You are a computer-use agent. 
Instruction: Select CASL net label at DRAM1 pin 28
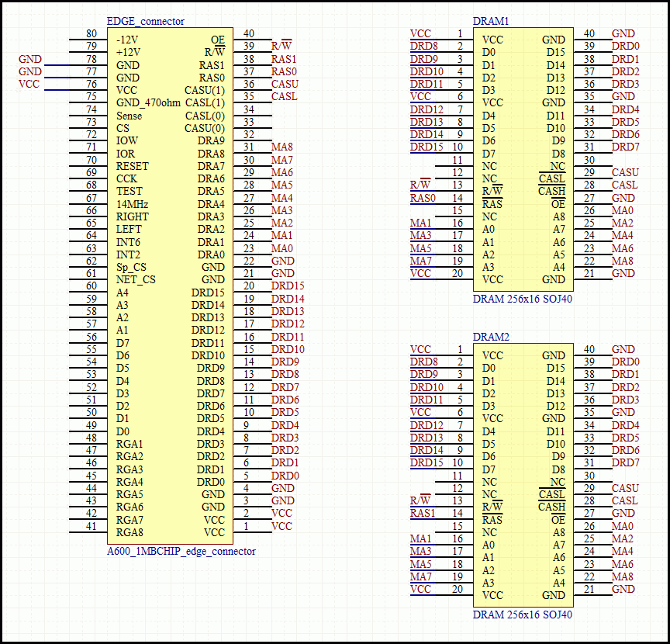coord(625,185)
